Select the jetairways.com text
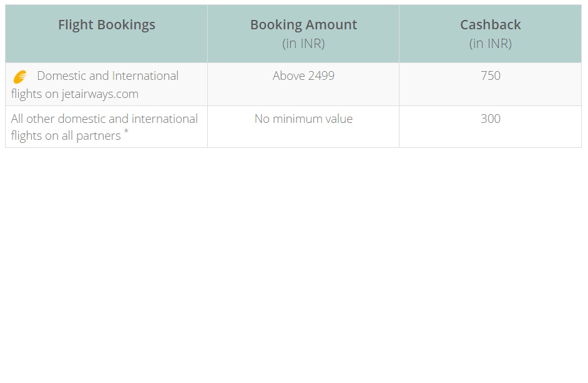 coord(100,94)
